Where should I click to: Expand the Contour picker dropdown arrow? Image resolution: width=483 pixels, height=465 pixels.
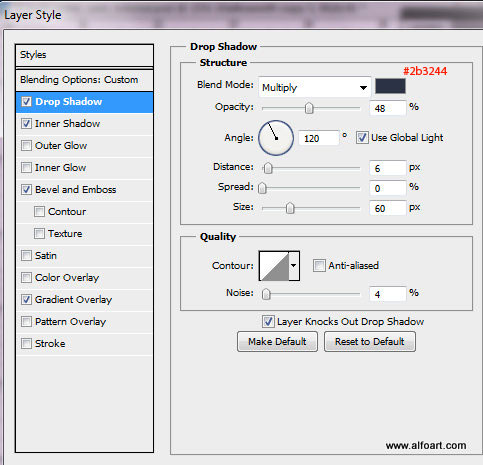(x=294, y=266)
